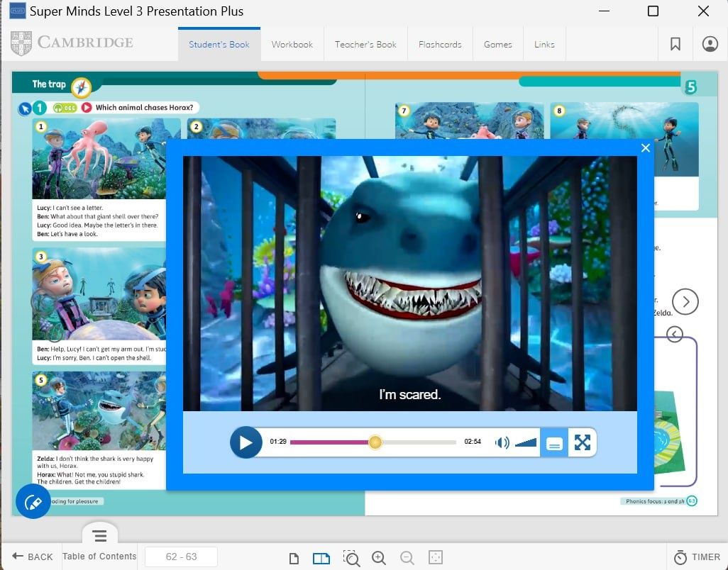This screenshot has height=570, width=728.
Task: Switch to double page view
Action: click(x=321, y=558)
